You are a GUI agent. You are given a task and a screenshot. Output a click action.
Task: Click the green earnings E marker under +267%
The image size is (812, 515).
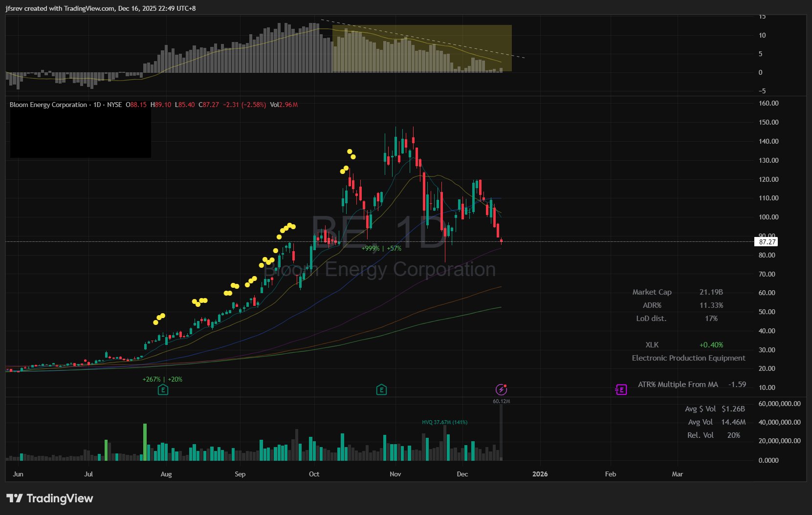(163, 389)
